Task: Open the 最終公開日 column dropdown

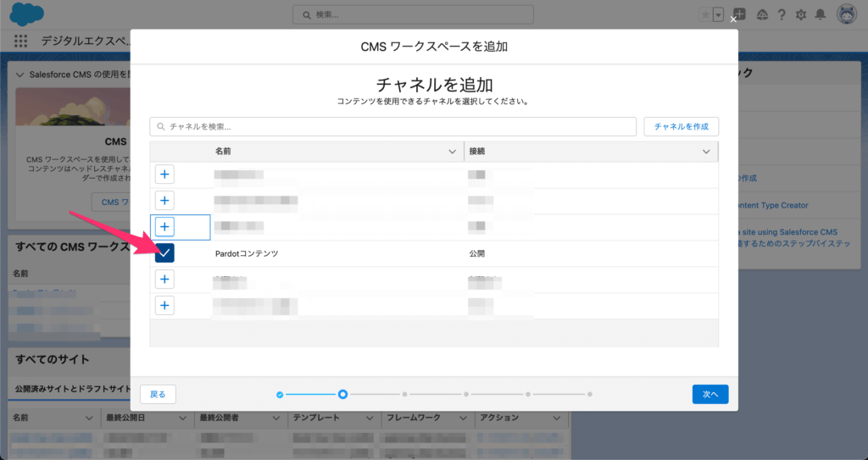Action: pyautogui.click(x=183, y=418)
